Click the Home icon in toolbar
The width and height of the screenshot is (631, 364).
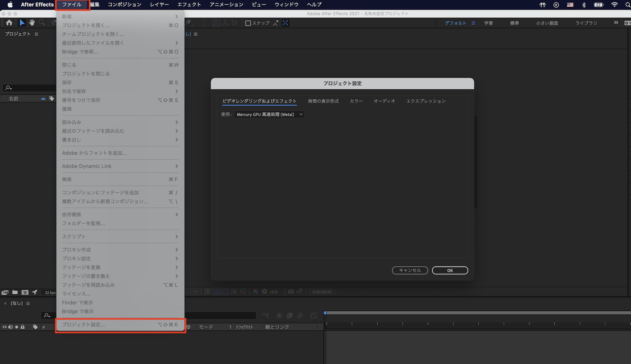[x=9, y=23]
